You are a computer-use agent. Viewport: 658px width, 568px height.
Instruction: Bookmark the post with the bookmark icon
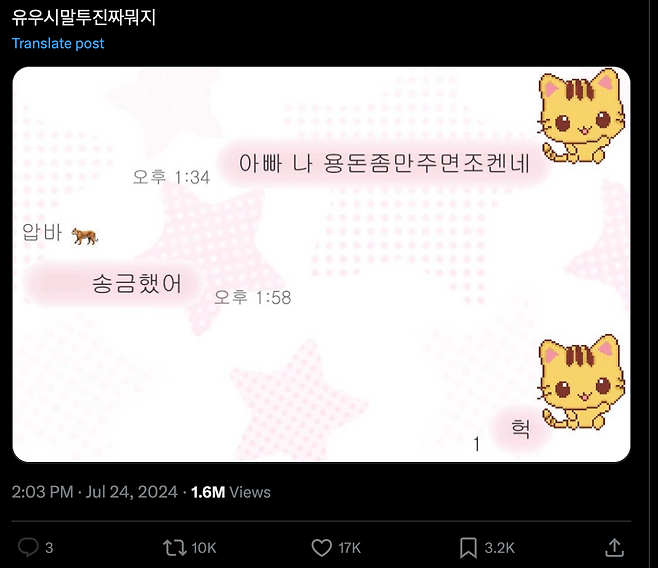(x=468, y=548)
